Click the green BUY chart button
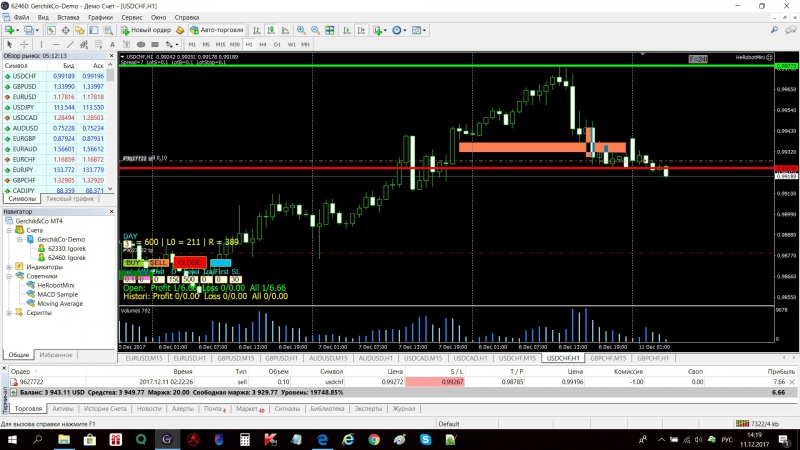 coord(133,263)
